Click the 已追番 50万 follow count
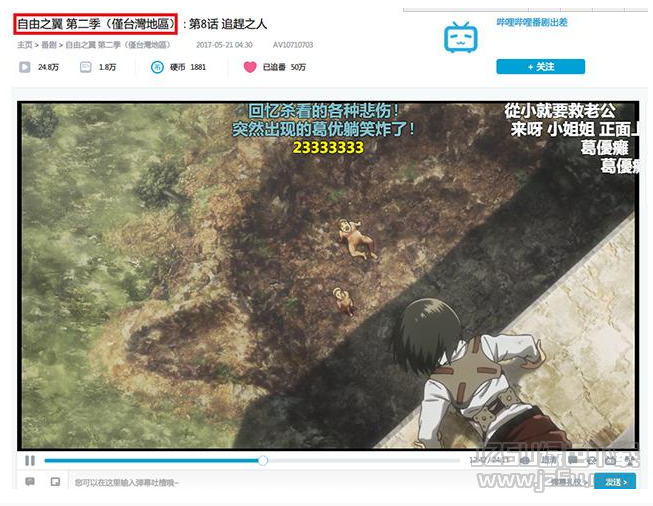 (284, 67)
